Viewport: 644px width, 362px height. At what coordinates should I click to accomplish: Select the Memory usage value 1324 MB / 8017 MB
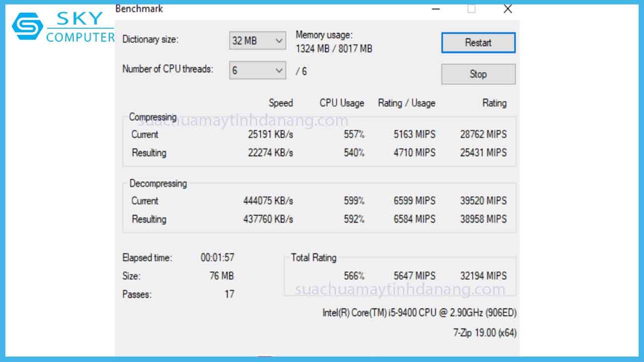coord(334,49)
